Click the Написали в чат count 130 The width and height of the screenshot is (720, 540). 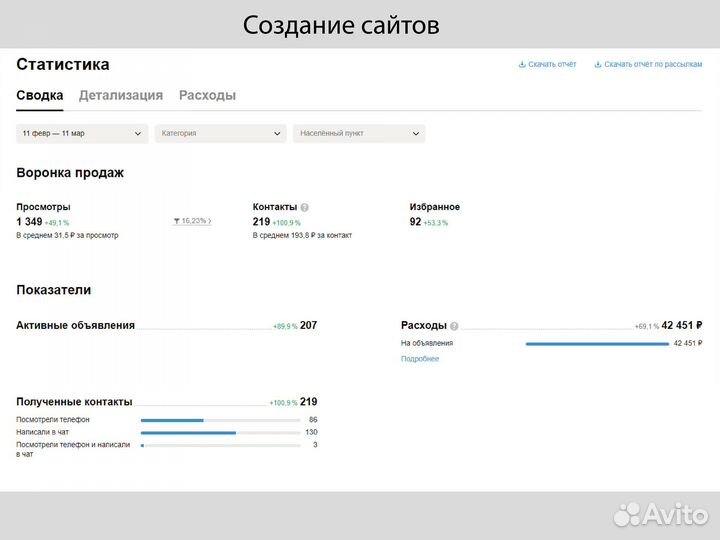point(311,432)
